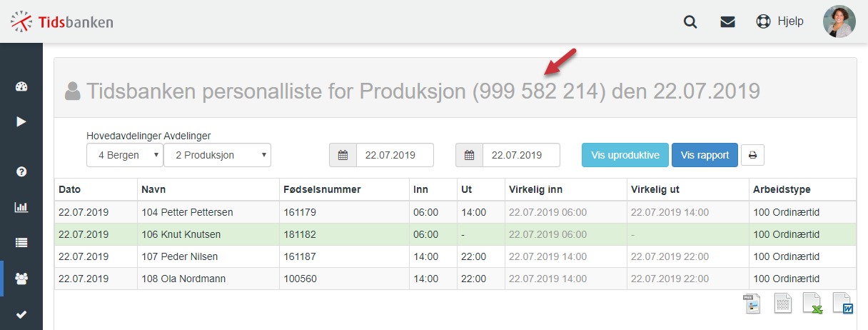Click the 'Vis uproduktive' button
The image size is (868, 330).
coord(625,155)
